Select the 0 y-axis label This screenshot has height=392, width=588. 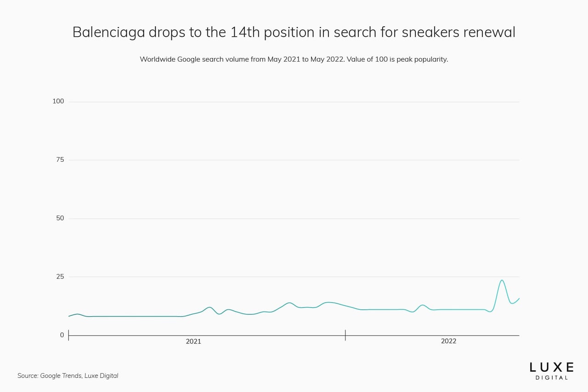62,335
